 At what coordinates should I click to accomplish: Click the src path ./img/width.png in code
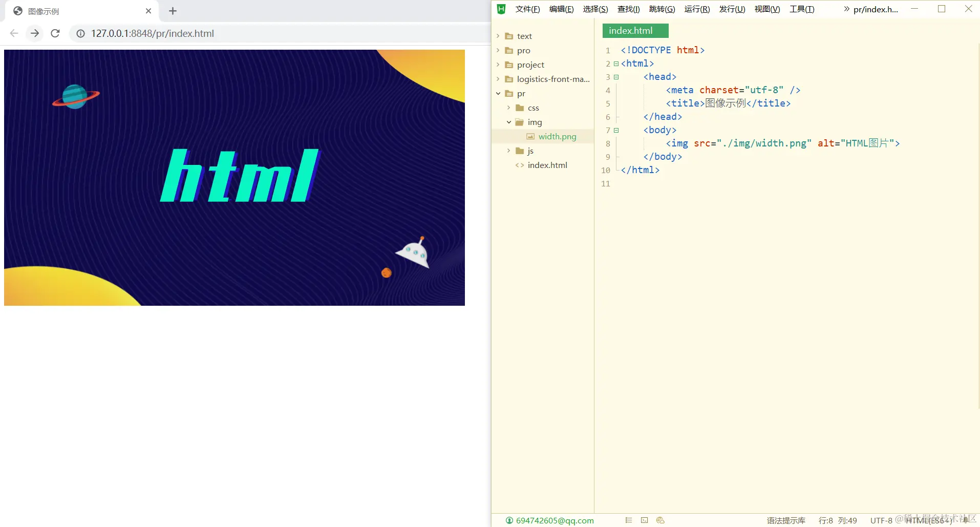click(x=764, y=143)
